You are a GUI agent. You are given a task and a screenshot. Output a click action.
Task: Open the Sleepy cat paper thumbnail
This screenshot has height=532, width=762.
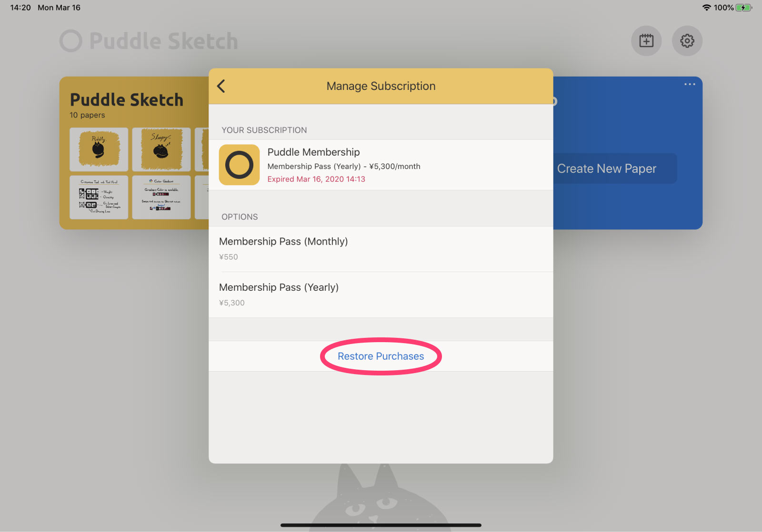[161, 149]
